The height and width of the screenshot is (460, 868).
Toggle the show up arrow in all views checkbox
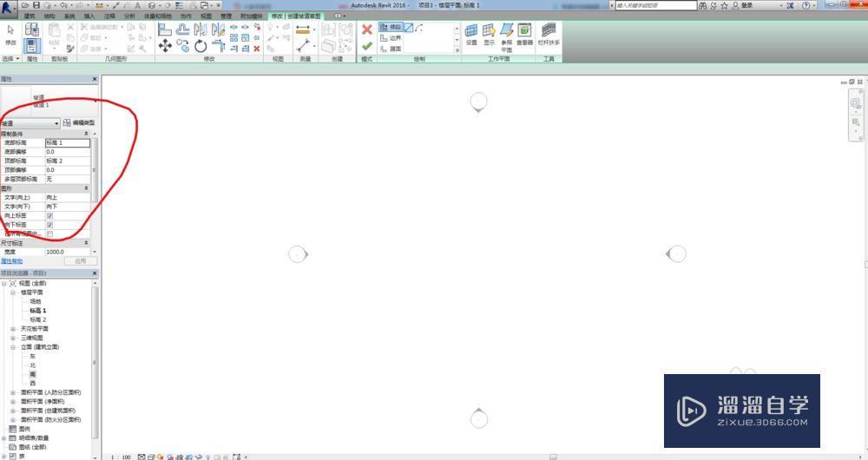click(x=49, y=234)
